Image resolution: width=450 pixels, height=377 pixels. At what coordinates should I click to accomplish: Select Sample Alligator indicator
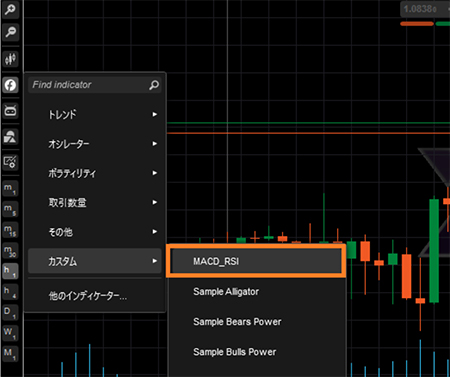tap(256, 292)
